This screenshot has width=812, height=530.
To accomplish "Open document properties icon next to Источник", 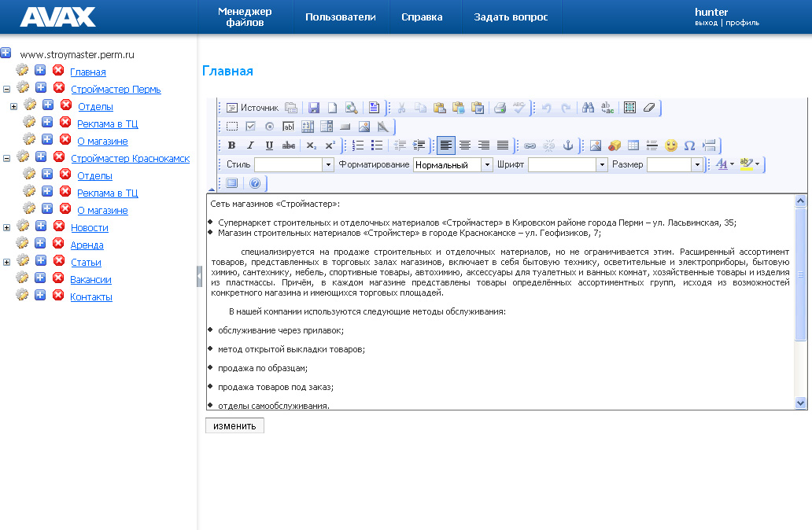I will pos(292,108).
